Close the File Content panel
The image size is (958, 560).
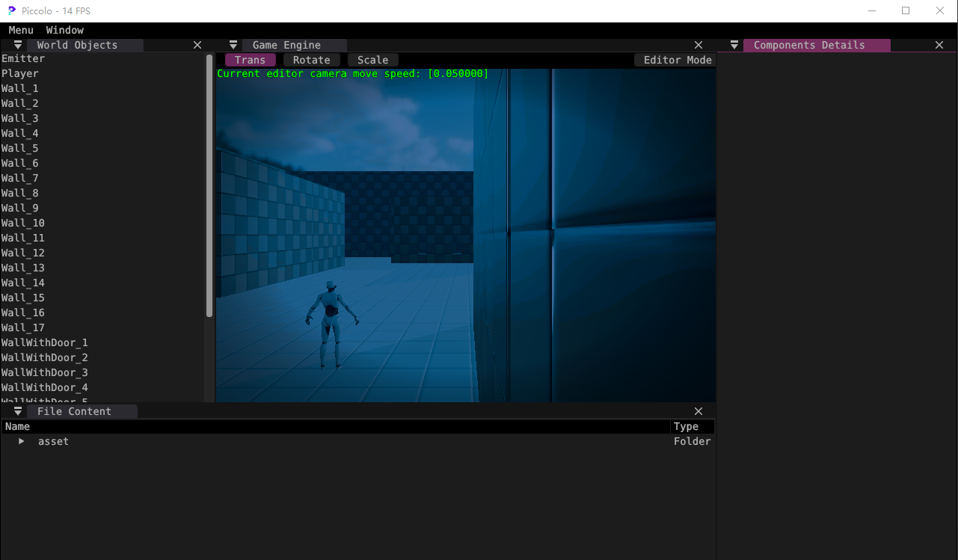[x=698, y=410]
